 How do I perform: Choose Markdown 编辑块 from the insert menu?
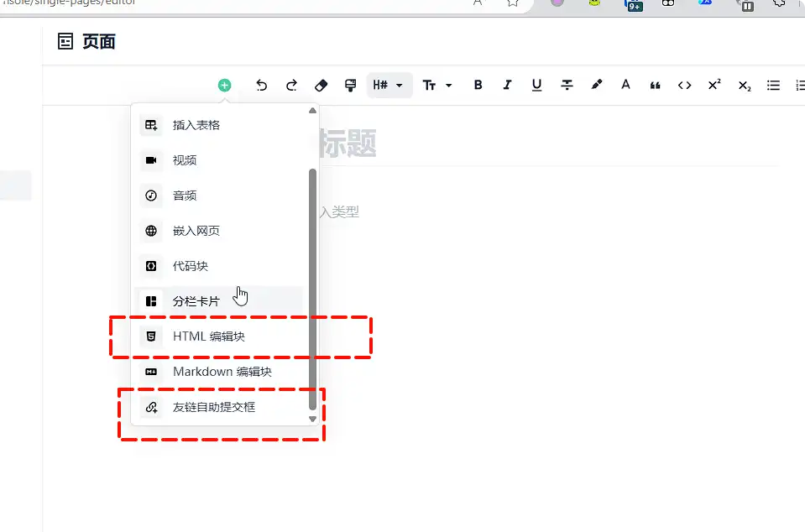pyautogui.click(x=219, y=372)
